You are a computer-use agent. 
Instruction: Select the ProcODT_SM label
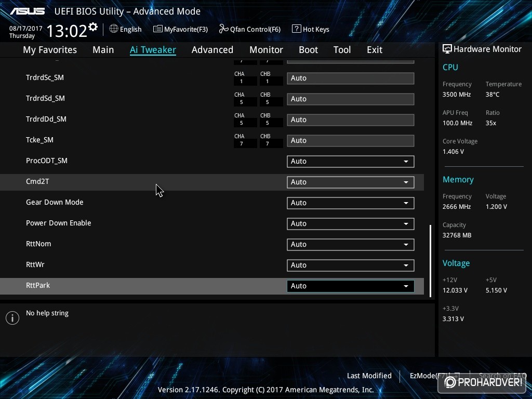click(46, 161)
